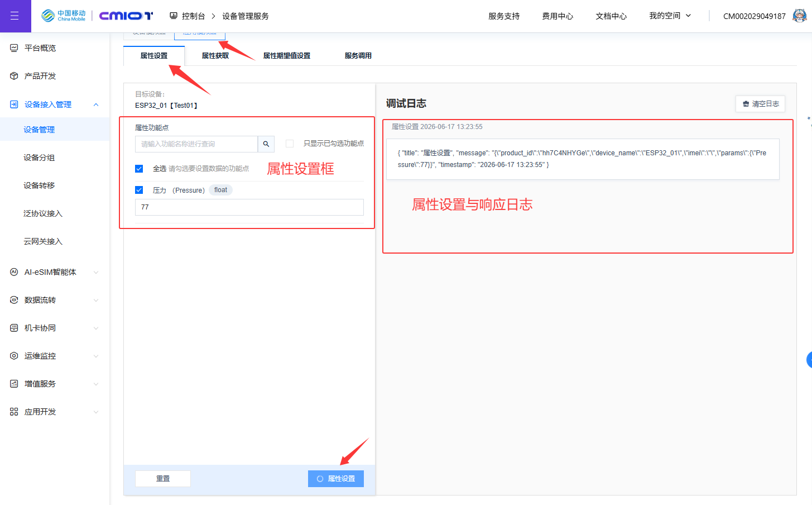
Task: Click the 控制台 breadcrumb link
Action: [x=193, y=16]
